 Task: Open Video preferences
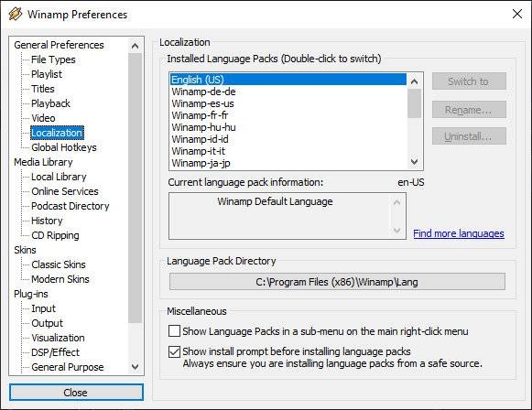pos(43,118)
